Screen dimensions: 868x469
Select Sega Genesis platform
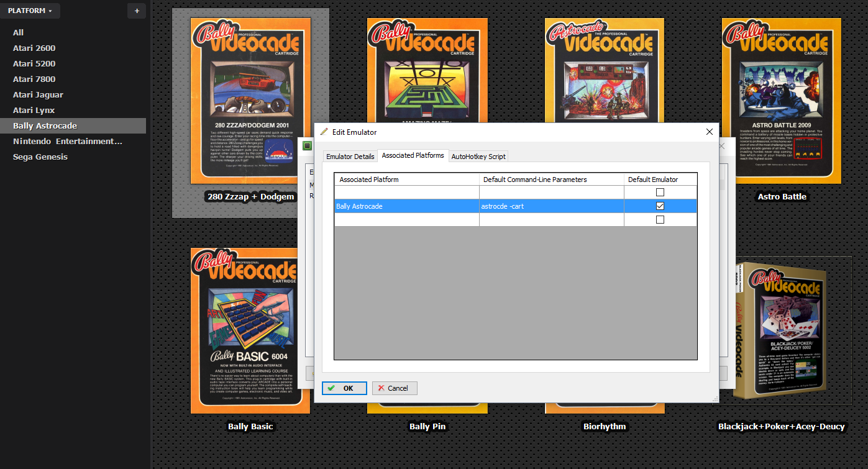pyautogui.click(x=40, y=157)
